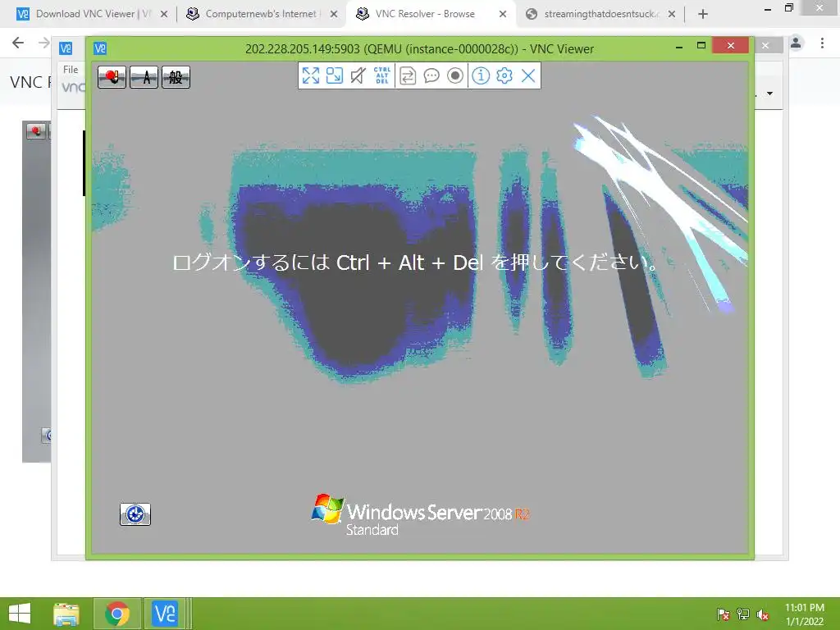Show connection information (i) icon
The image size is (840, 630).
[481, 75]
